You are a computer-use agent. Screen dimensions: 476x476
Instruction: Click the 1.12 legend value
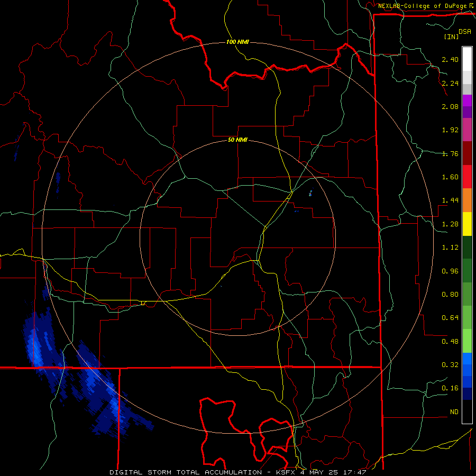coord(450,248)
